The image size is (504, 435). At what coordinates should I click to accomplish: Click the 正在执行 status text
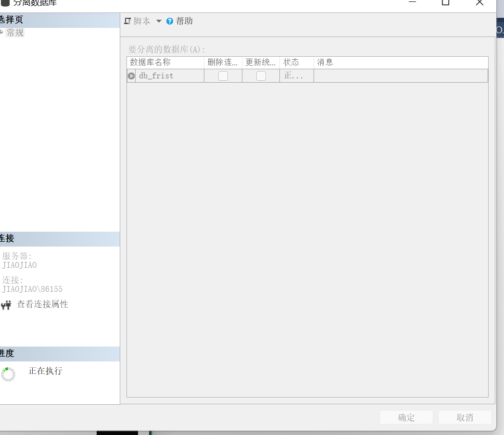45,371
